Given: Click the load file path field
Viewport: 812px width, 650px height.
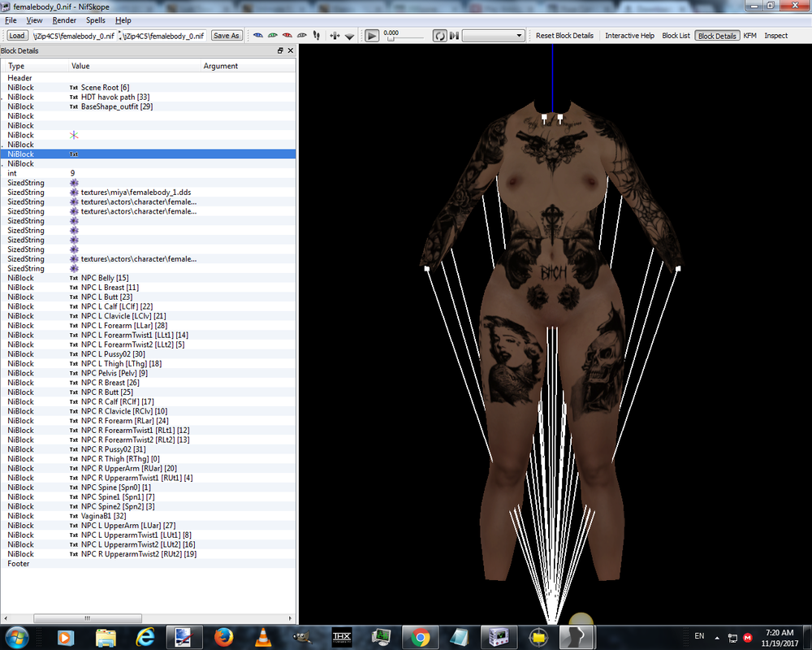Looking at the screenshot, I should [74, 36].
